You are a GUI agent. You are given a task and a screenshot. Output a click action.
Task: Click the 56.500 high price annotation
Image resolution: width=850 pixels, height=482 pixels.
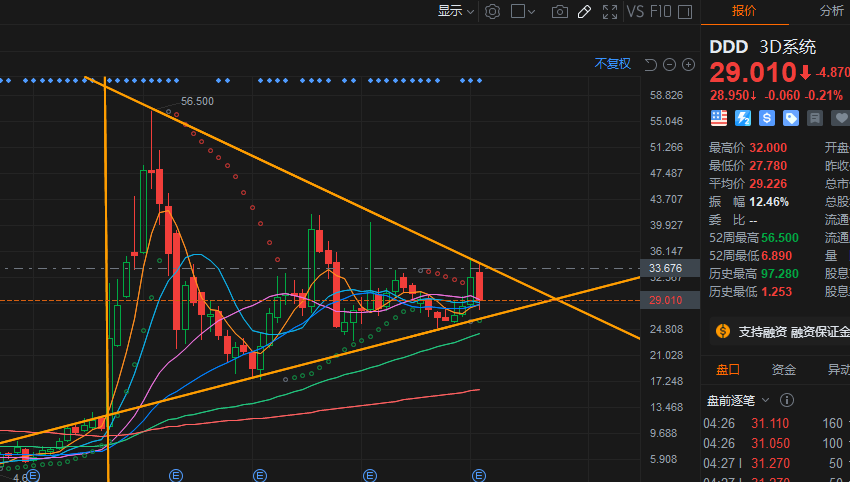point(197,101)
